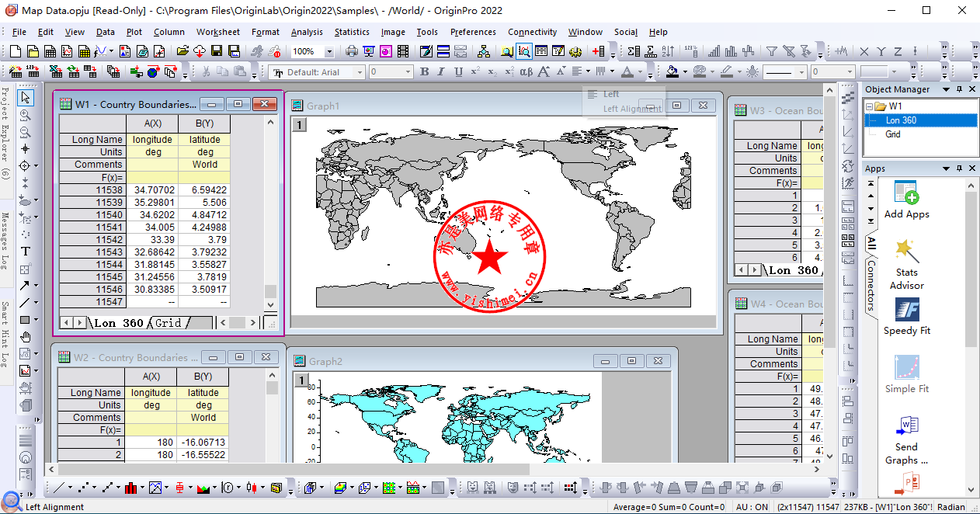Click the Bold formatting icon
The height and width of the screenshot is (514, 980).
(424, 72)
